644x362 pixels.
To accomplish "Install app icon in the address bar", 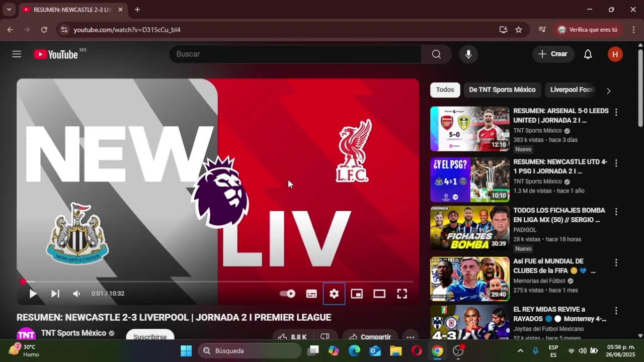I will (x=503, y=30).
